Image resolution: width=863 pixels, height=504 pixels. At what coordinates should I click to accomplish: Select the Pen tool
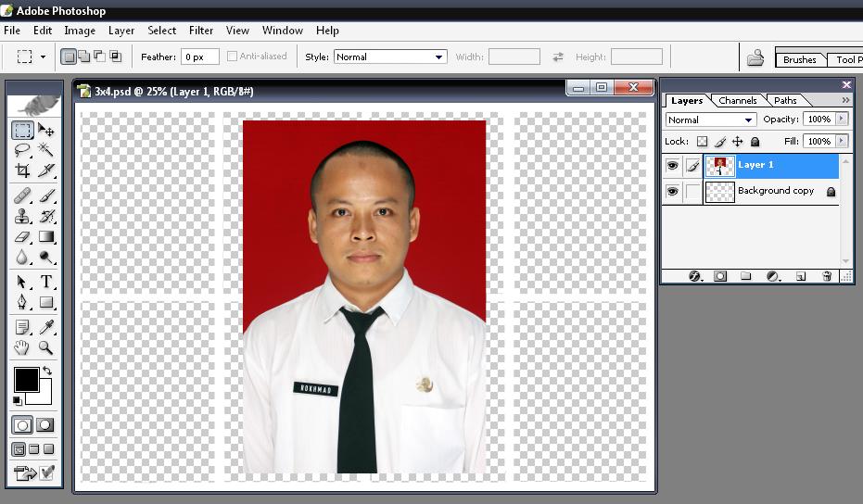pyautogui.click(x=22, y=303)
